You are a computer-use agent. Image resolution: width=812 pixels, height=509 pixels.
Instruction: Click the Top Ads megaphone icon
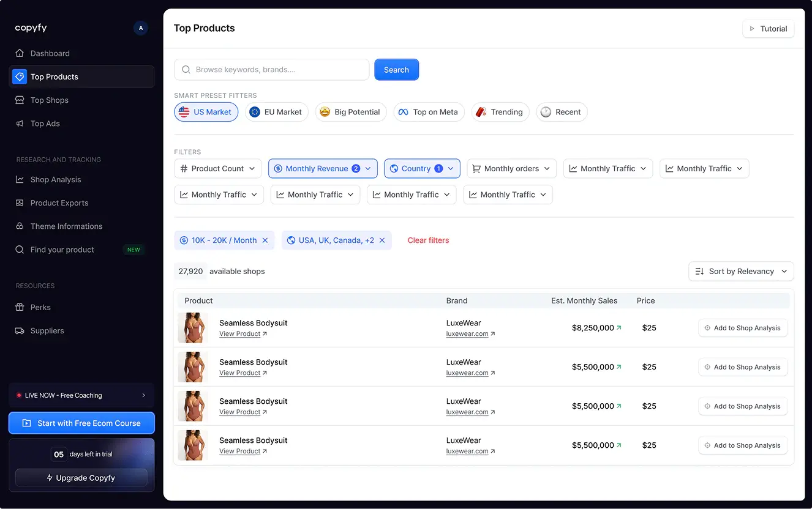pyautogui.click(x=20, y=124)
